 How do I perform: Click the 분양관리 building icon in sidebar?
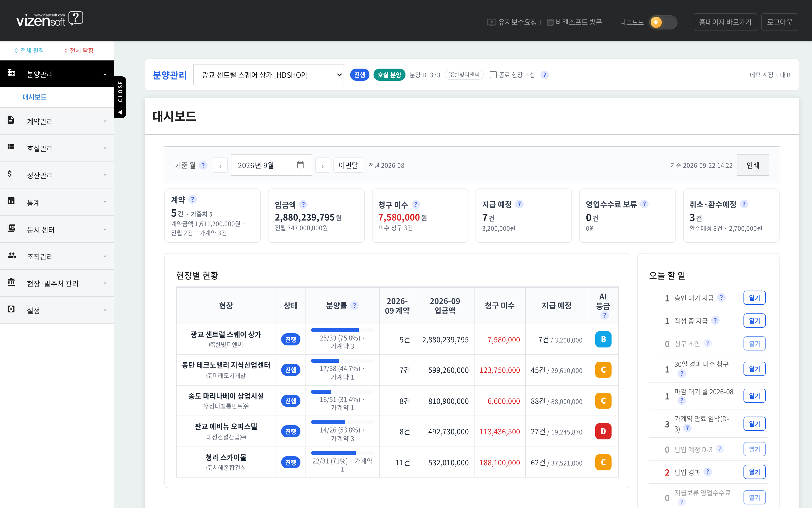[11, 73]
